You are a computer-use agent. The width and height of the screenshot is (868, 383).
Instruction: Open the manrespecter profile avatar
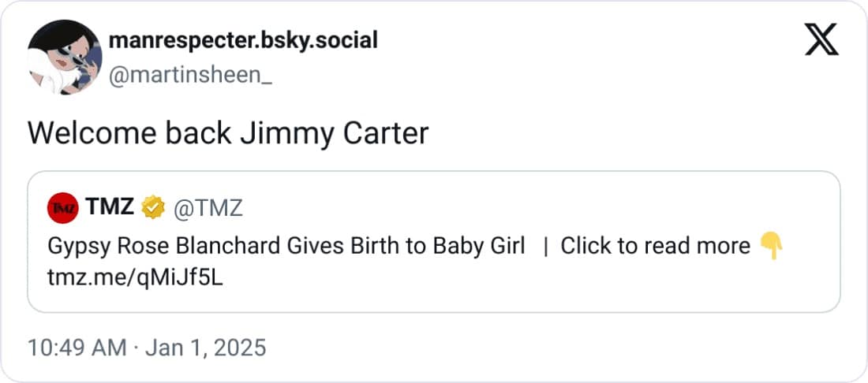(65, 58)
